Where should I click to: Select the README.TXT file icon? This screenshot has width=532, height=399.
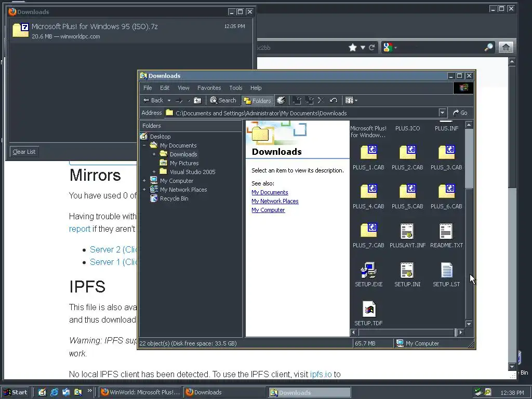point(446,231)
